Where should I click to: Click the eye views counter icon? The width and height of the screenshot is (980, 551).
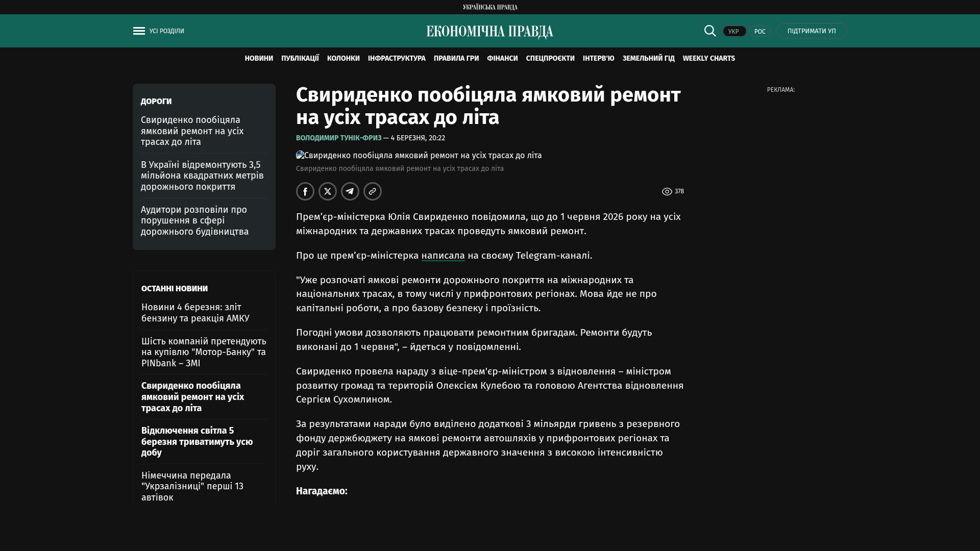click(x=667, y=192)
